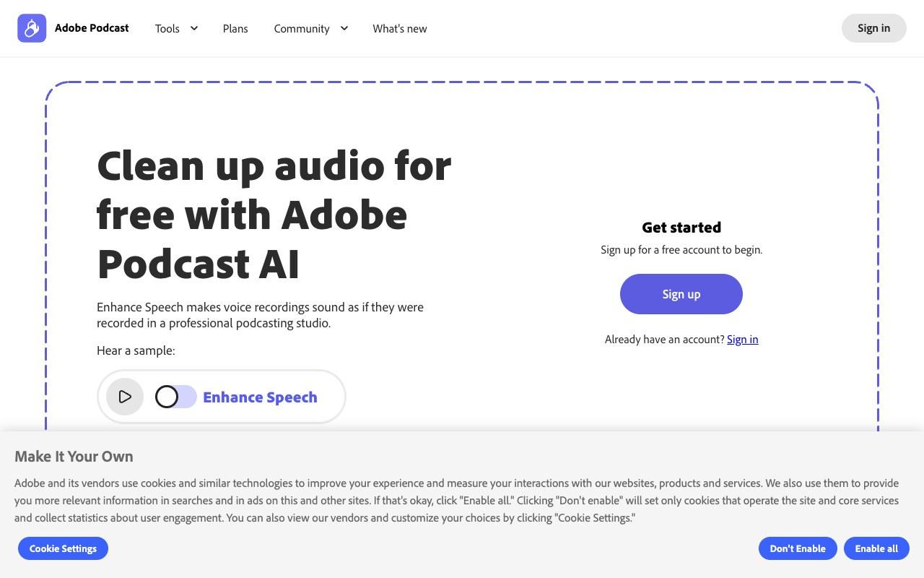Open the Adobe Podcast home text link

click(x=92, y=28)
